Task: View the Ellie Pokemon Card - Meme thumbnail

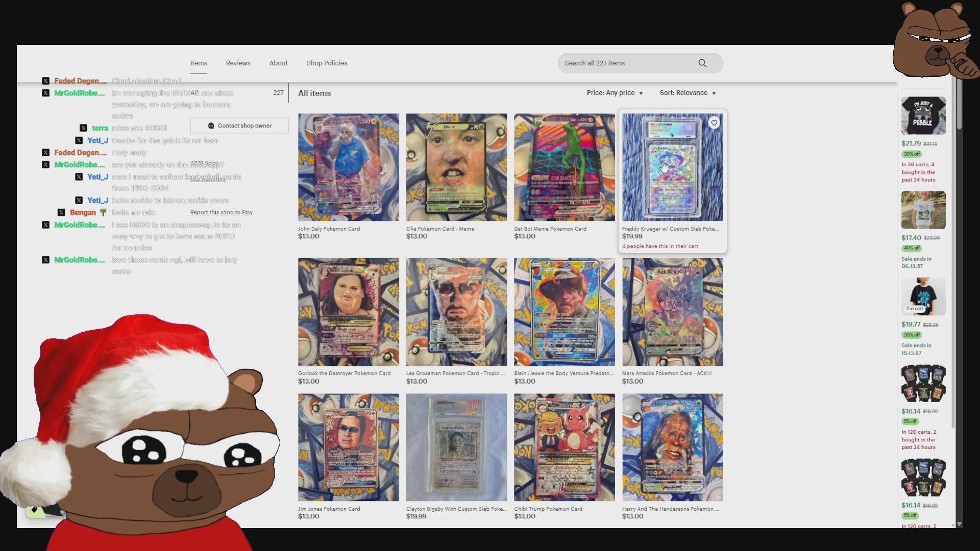Action: coord(456,167)
